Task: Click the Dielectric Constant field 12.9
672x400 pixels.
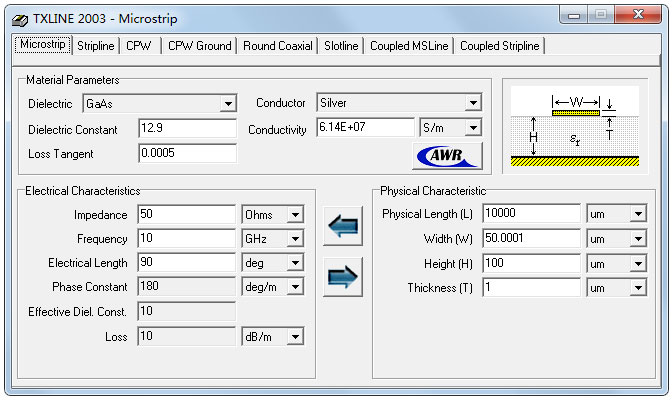Action: (x=187, y=128)
